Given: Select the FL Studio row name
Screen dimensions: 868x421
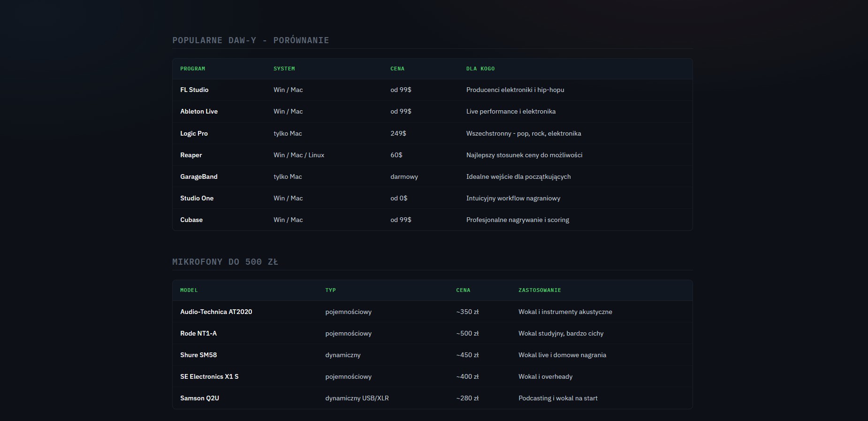Looking at the screenshot, I should (194, 90).
